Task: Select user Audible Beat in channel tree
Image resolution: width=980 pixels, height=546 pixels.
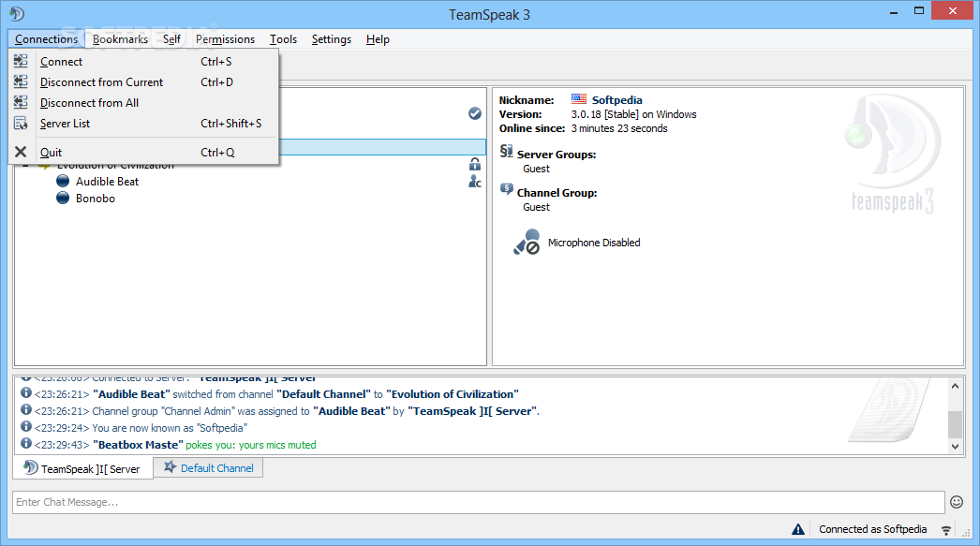Action: (108, 181)
